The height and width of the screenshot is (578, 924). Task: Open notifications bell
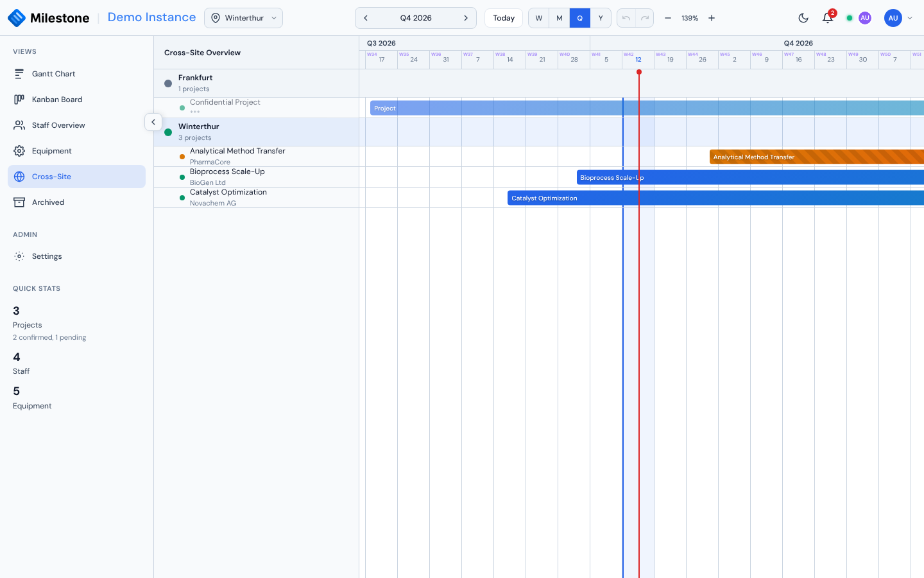tap(828, 18)
